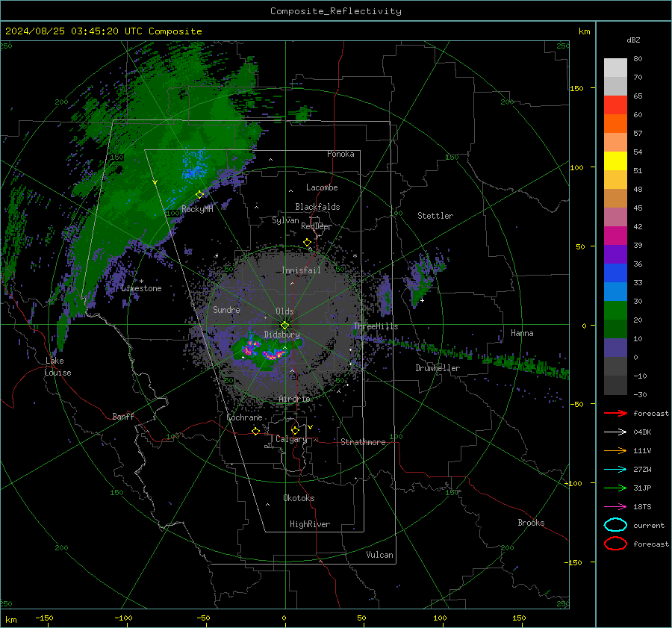The height and width of the screenshot is (628, 672).
Task: Click the Ponoka label
Action: pos(340,154)
